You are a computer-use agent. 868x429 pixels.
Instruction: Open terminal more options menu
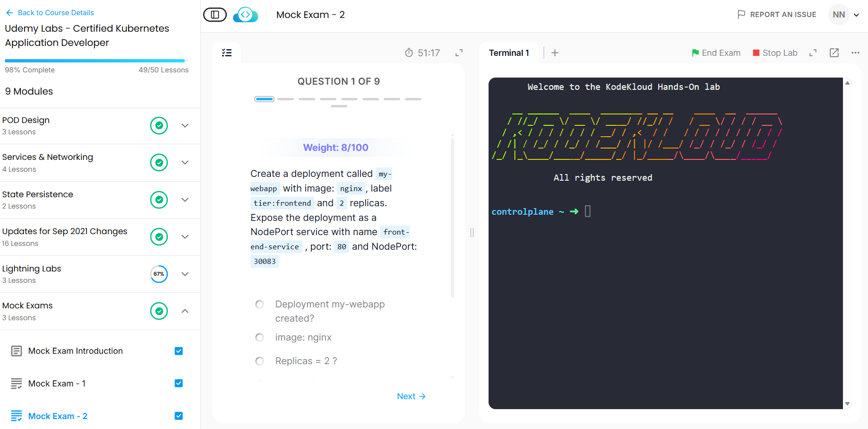pyautogui.click(x=855, y=53)
